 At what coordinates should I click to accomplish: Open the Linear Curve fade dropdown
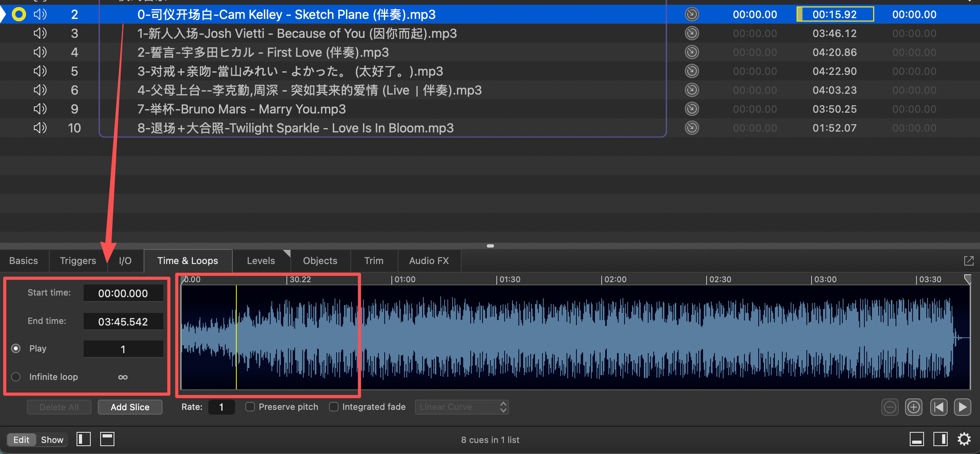pyautogui.click(x=462, y=407)
